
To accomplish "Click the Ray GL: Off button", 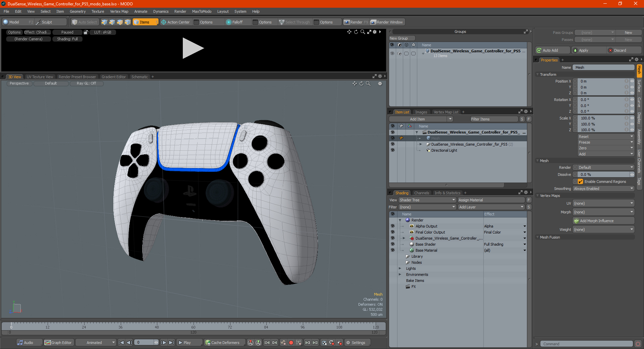I will click(x=86, y=84).
